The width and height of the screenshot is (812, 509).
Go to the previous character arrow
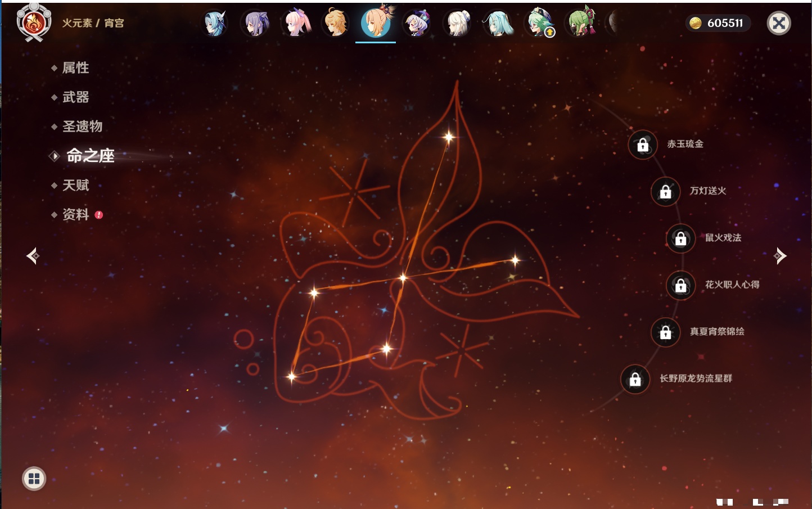[x=33, y=256]
